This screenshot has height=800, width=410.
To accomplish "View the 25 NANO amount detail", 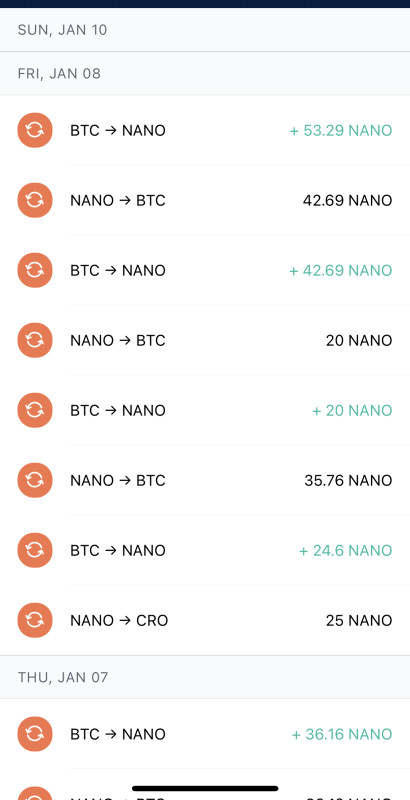I will (x=359, y=620).
